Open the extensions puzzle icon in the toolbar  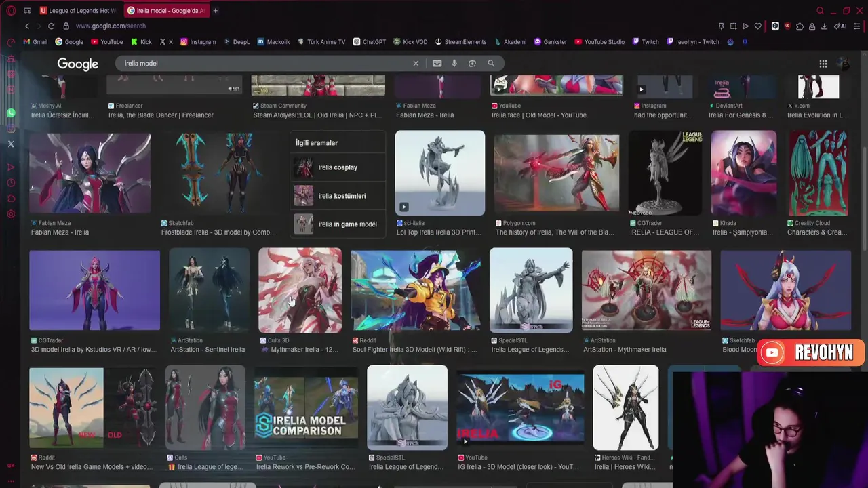pos(800,26)
